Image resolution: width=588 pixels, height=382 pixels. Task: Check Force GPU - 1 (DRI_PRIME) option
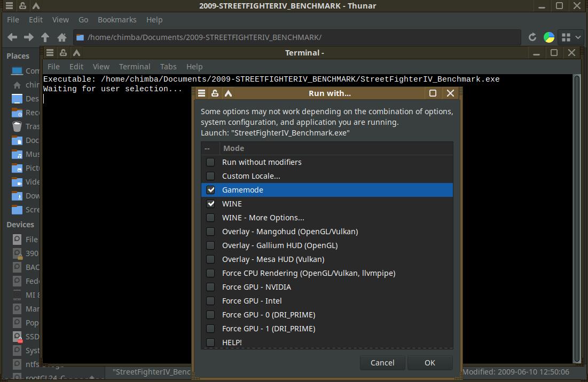[x=210, y=329]
